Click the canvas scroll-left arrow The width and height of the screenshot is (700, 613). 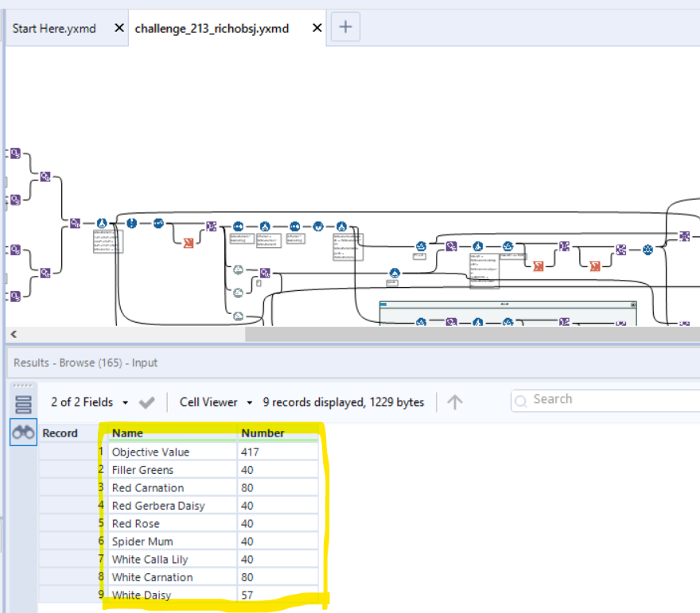coord(14,334)
